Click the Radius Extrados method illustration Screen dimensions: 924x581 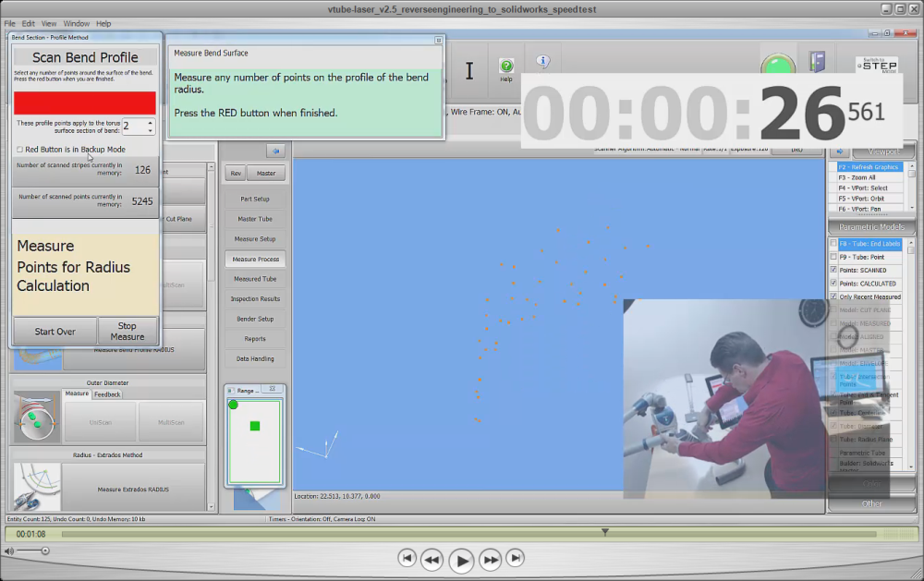point(37,487)
